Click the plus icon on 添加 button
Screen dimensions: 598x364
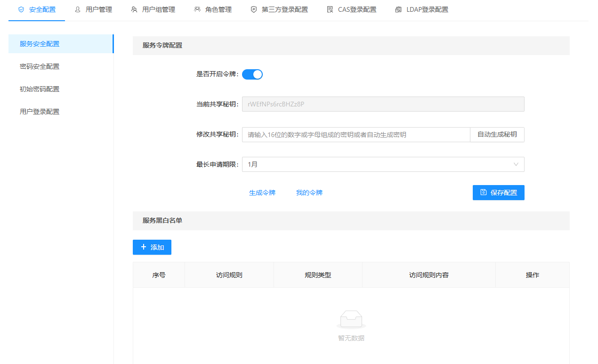click(x=144, y=247)
